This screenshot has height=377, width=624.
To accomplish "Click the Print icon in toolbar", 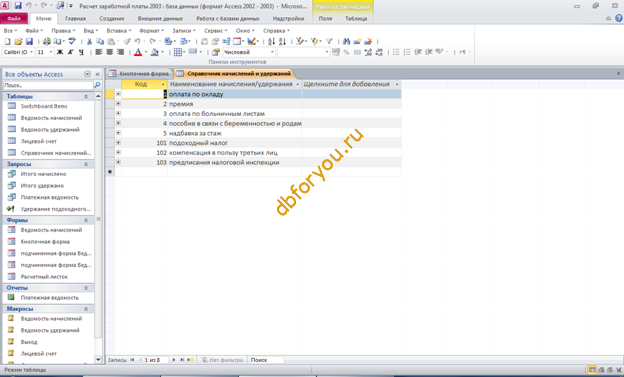I will (47, 41).
